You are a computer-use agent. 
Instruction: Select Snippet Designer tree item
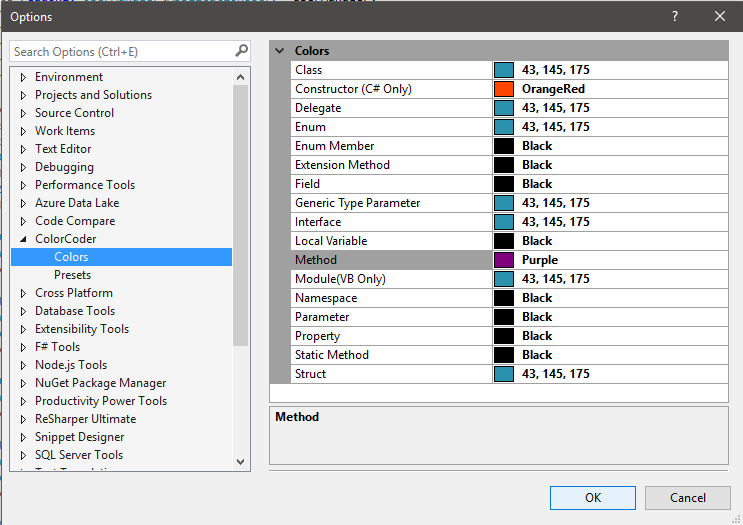(80, 437)
